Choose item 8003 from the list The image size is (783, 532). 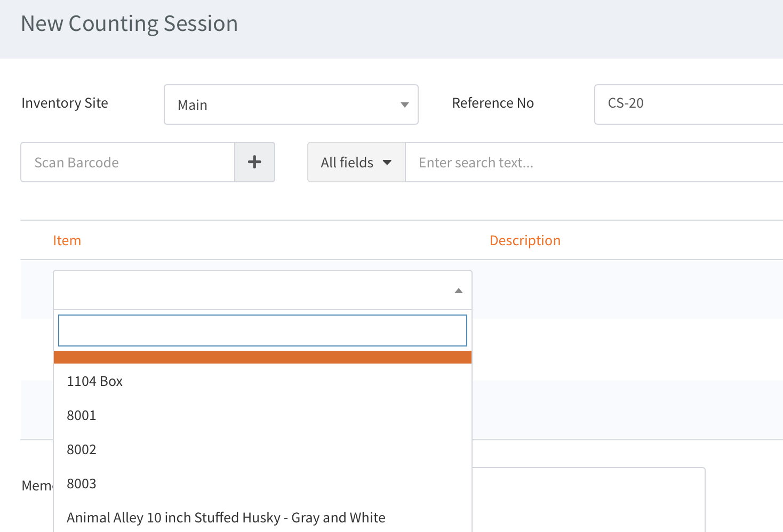click(82, 483)
